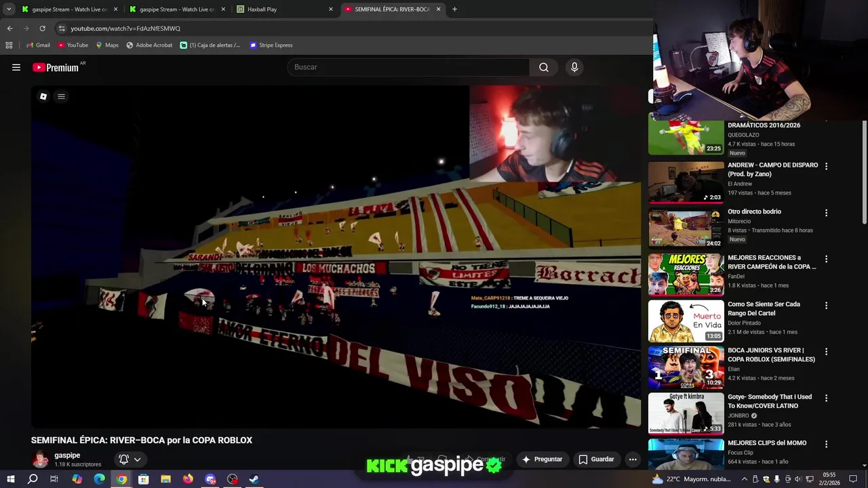
Task: Open more actions three-dot button under video
Action: point(633,459)
